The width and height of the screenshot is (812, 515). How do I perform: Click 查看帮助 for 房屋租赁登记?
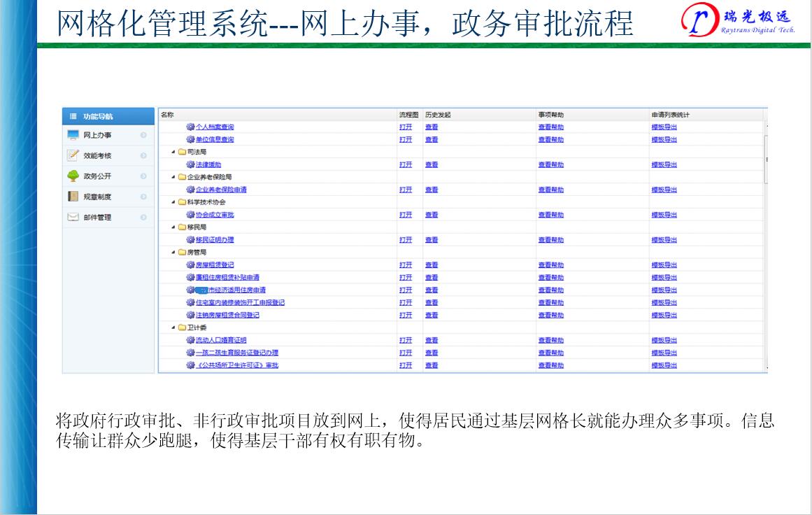coord(550,265)
